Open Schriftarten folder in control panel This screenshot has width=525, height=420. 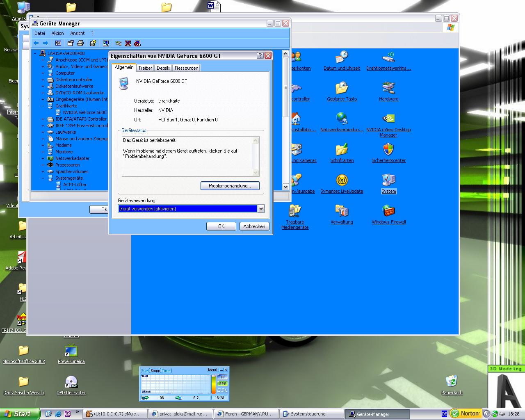[342, 153]
